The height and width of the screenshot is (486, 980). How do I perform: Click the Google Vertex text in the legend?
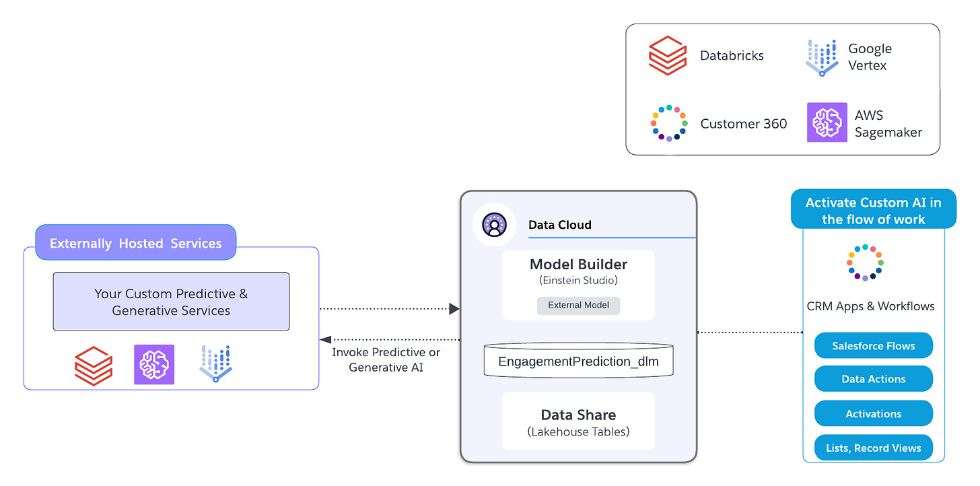tap(870, 57)
